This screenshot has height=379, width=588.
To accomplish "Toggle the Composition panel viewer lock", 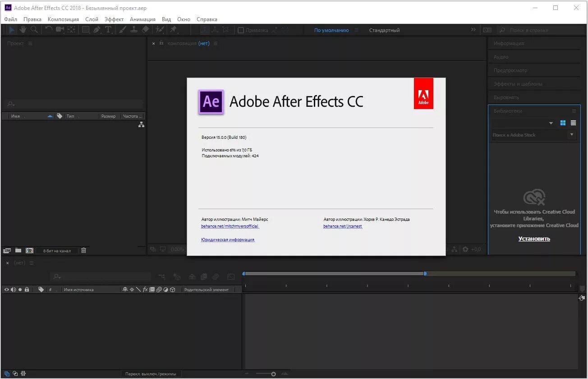I will pos(161,43).
